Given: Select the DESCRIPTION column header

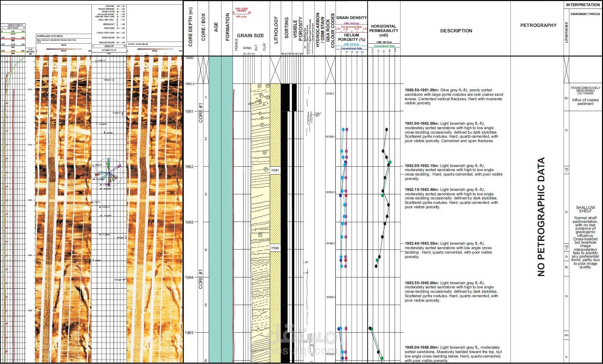Looking at the screenshot, I should (456, 31).
